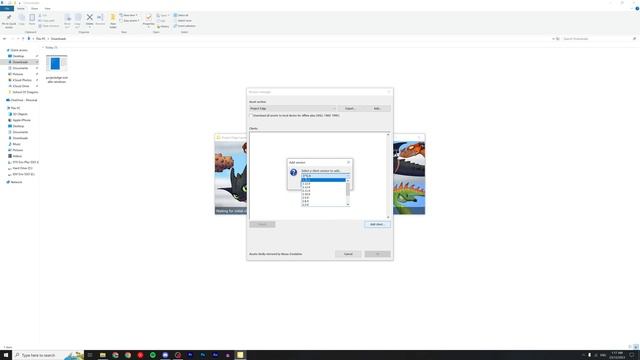Click Invert selection in Explorer ribbon
Viewport: 640px width, 360px height.
click(x=185, y=26)
